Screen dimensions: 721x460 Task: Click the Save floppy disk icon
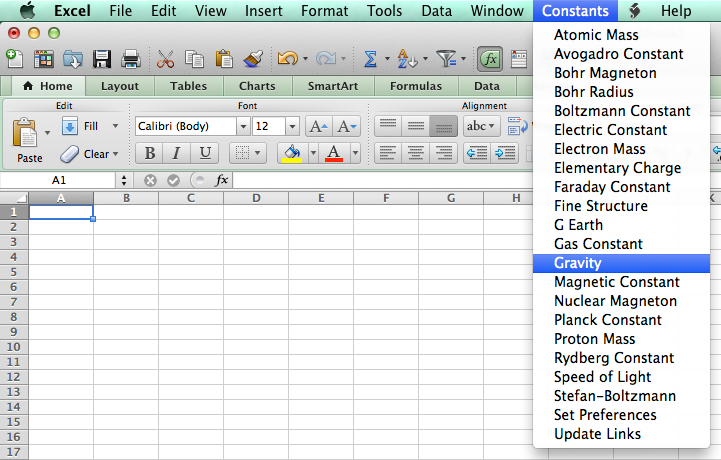point(102,59)
